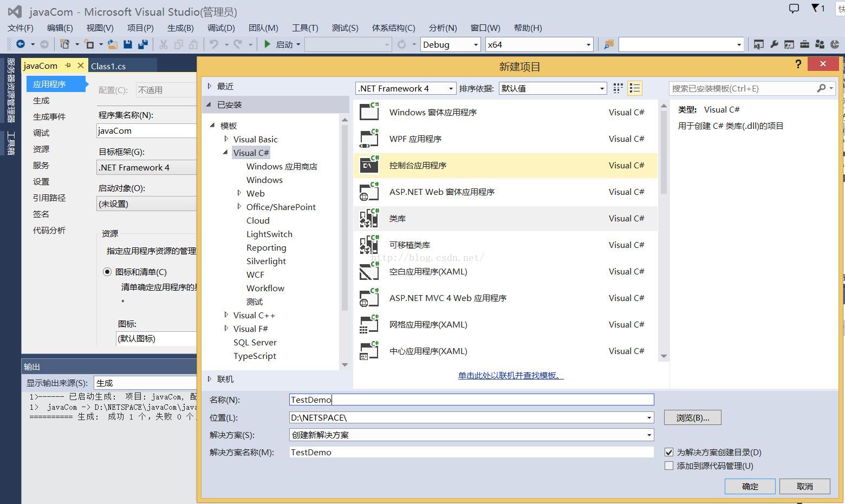Click the save all icon
This screenshot has height=504, width=845.
point(143,44)
